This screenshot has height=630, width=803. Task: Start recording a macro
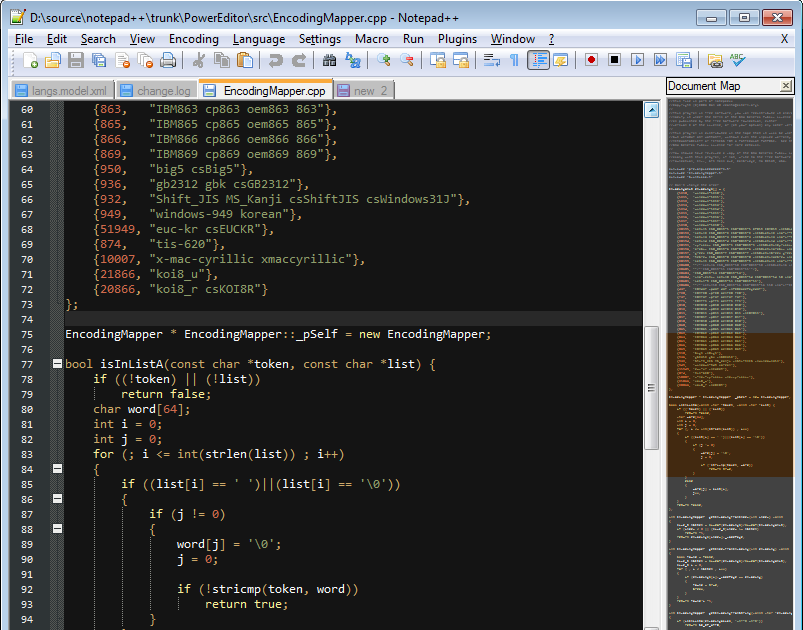coord(589,59)
